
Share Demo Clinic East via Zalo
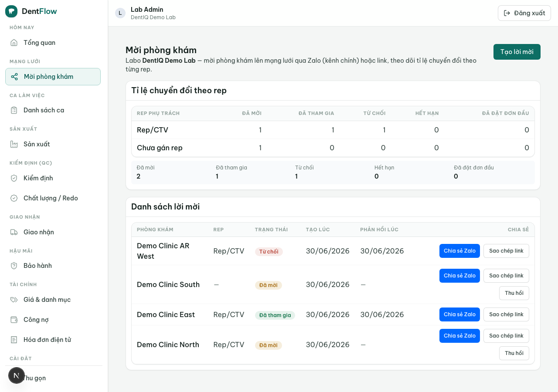[x=459, y=314]
